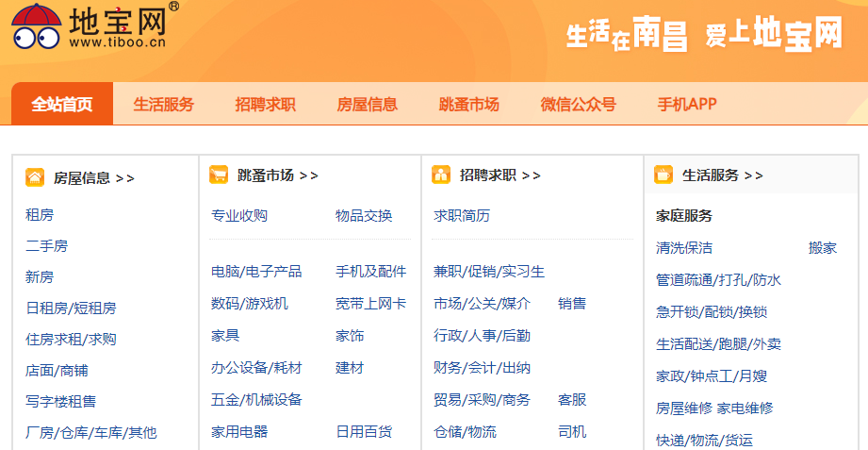Open the 求职简历 link
Image resolution: width=868 pixels, height=450 pixels.
(x=462, y=216)
